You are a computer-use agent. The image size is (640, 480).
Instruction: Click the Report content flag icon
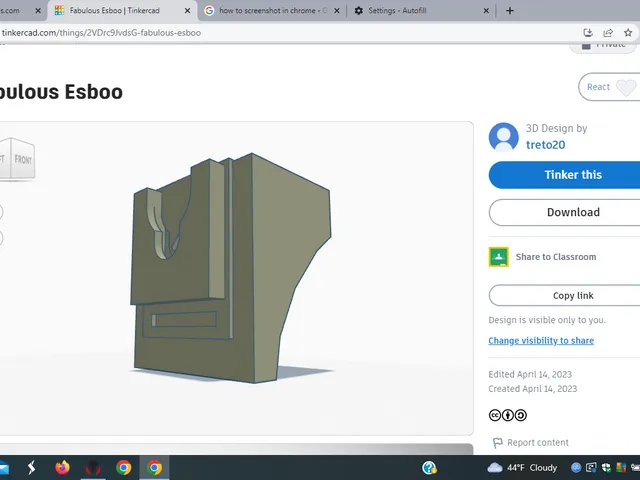click(498, 443)
